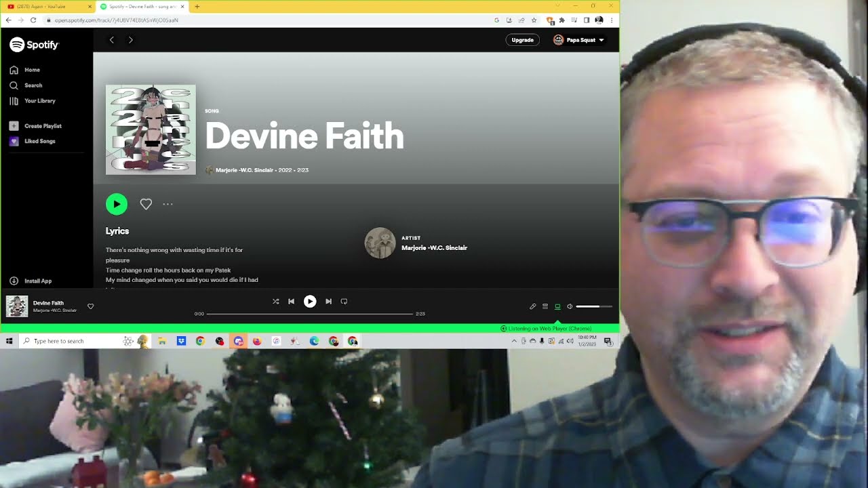Click the now-playing bar album thumbnail
The height and width of the screenshot is (488, 868).
point(17,306)
